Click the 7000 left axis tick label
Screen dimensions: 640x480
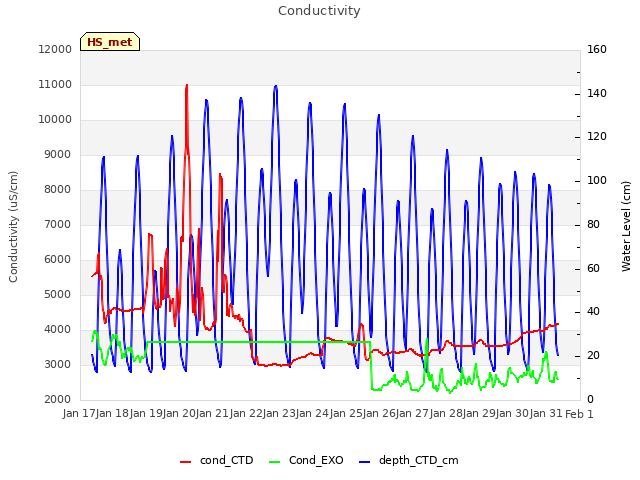(58, 224)
